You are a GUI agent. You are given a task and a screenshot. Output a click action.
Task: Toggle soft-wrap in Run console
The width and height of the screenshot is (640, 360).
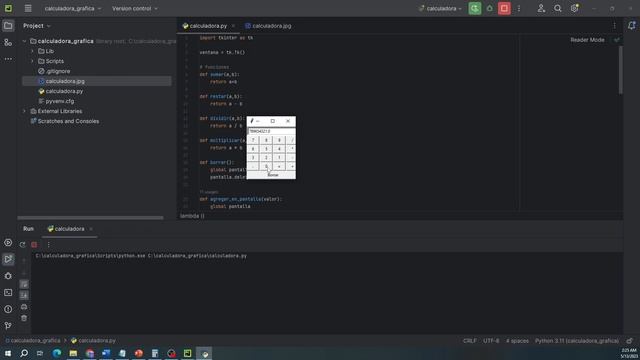(24, 284)
